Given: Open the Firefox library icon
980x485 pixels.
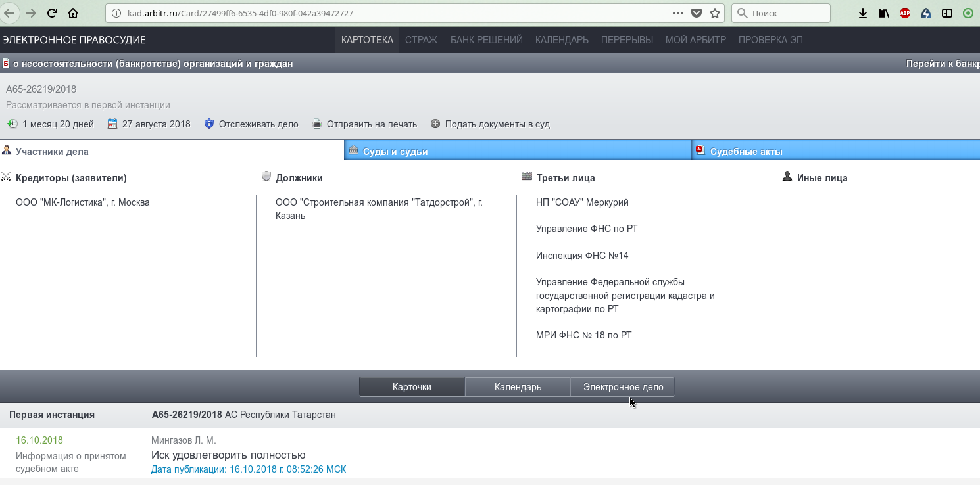Looking at the screenshot, I should click(884, 13).
